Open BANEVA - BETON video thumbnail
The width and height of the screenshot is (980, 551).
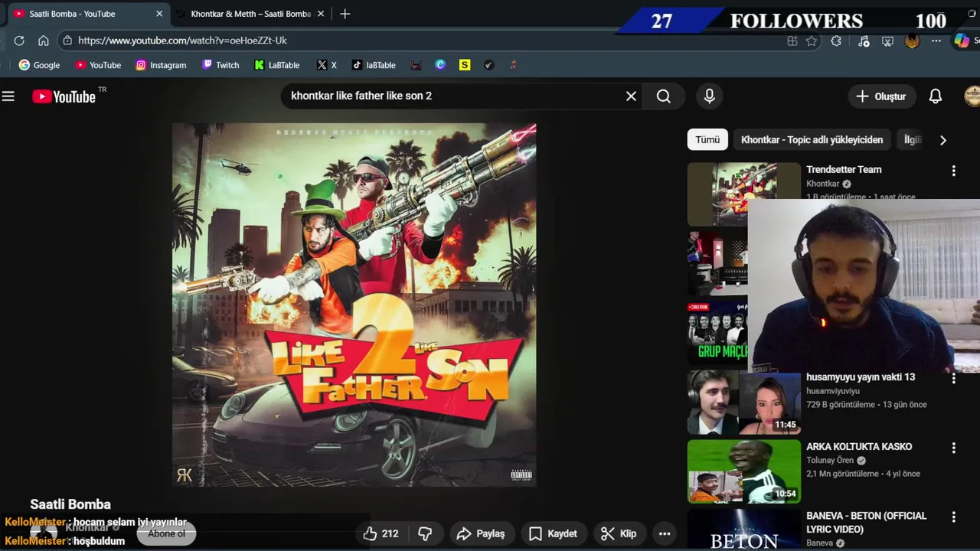[x=743, y=530]
